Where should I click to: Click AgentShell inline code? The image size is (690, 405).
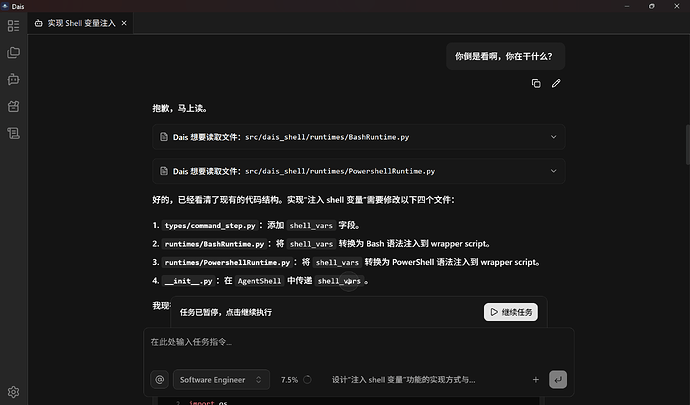pyautogui.click(x=259, y=281)
